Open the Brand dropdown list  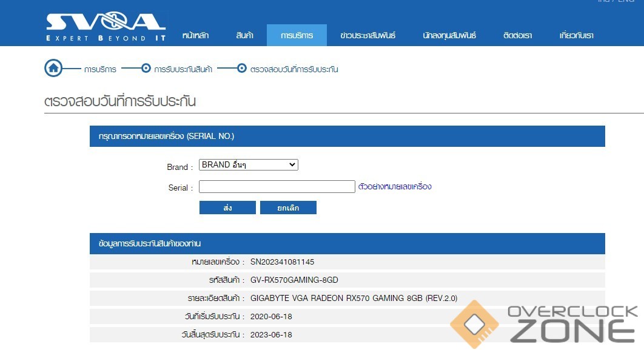tap(249, 165)
